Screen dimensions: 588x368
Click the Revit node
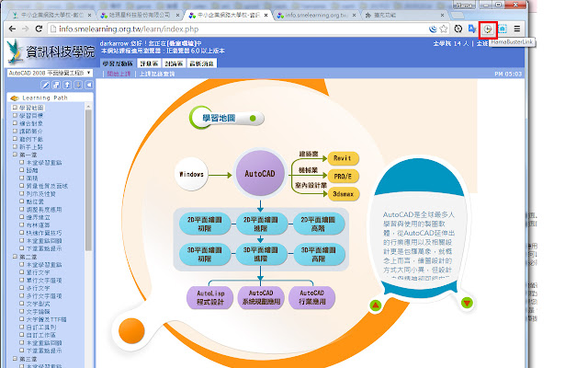[x=343, y=158]
